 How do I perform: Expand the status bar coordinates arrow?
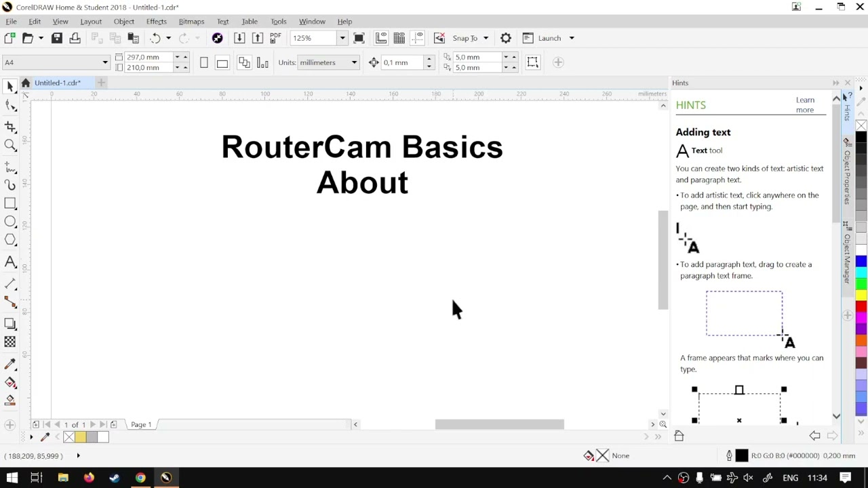78,455
